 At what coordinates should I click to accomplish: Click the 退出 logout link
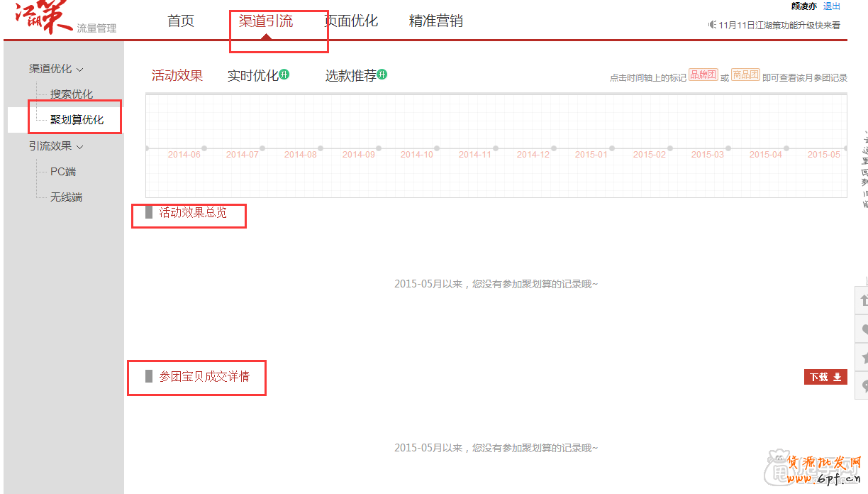coord(831,6)
